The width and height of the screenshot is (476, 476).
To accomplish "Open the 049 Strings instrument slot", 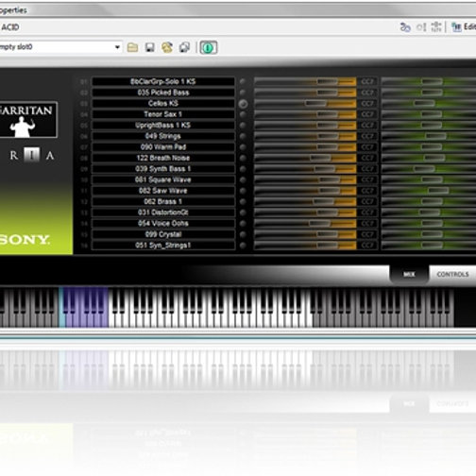I will (x=163, y=136).
